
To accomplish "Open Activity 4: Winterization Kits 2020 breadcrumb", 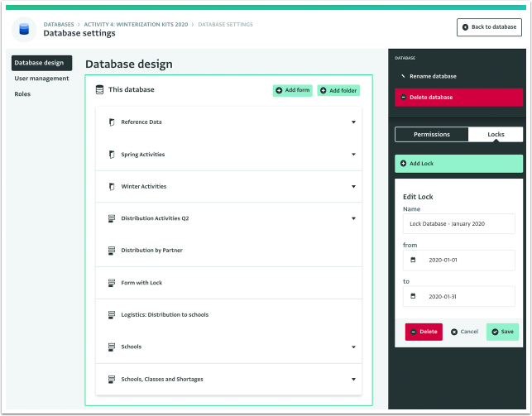I will pyautogui.click(x=136, y=25).
